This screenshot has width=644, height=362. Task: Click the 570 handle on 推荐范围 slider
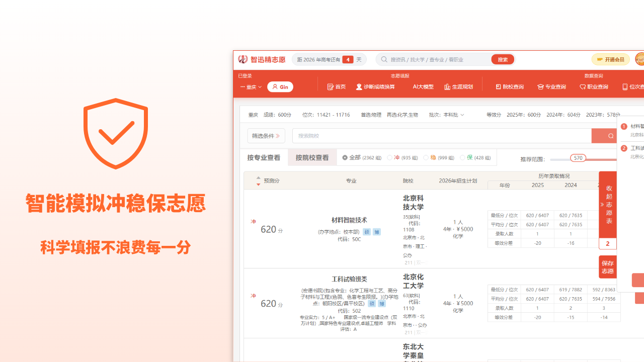[578, 158]
